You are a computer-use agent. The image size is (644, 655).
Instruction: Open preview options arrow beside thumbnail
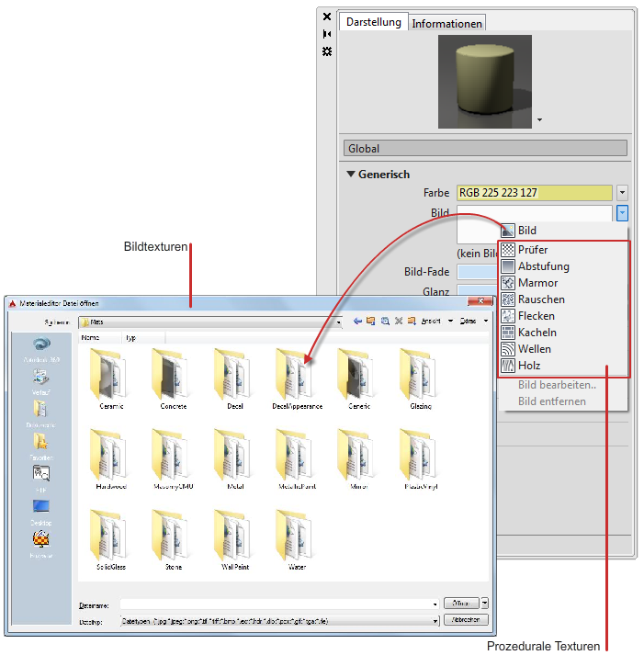[539, 120]
